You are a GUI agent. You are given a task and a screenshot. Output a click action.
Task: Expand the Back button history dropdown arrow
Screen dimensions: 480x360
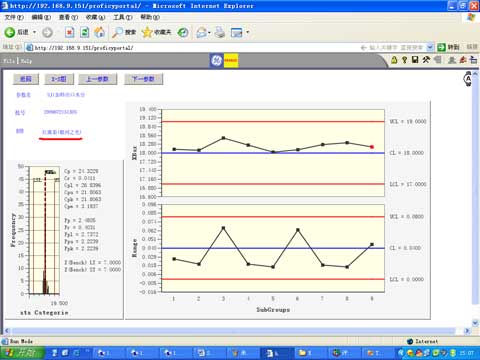pos(34,32)
